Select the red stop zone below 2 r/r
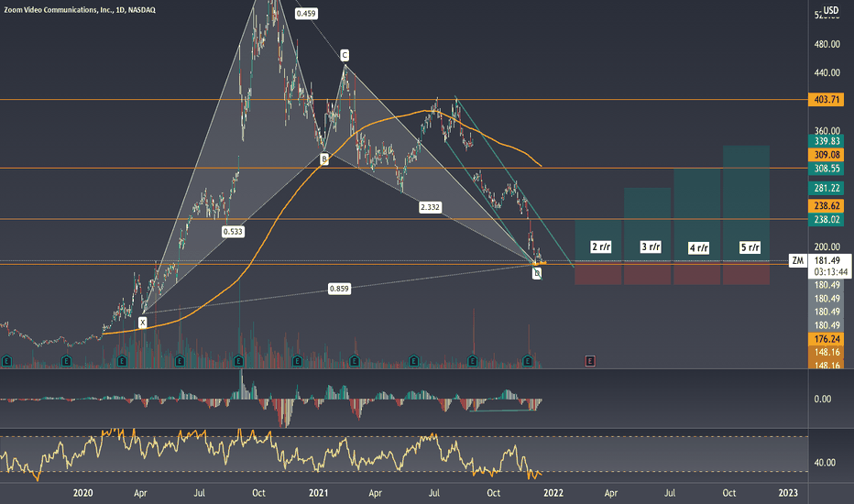Screen dimensions: 854x504 click(x=598, y=273)
